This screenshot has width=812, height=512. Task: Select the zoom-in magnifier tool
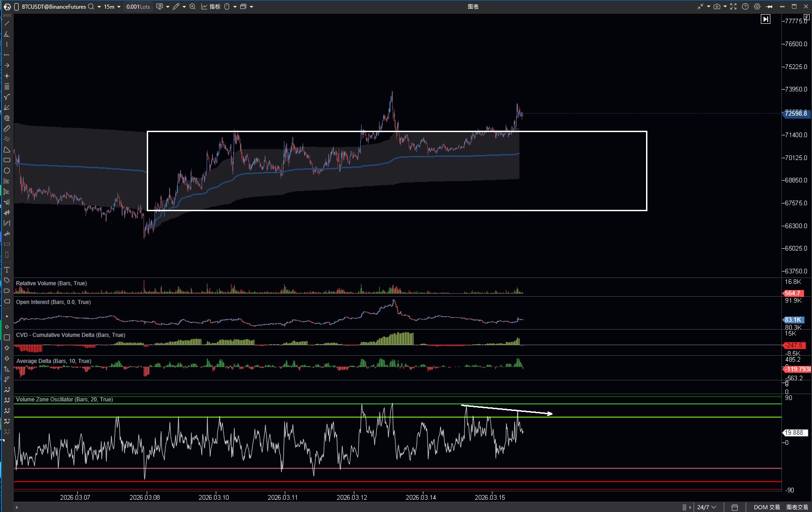192,6
